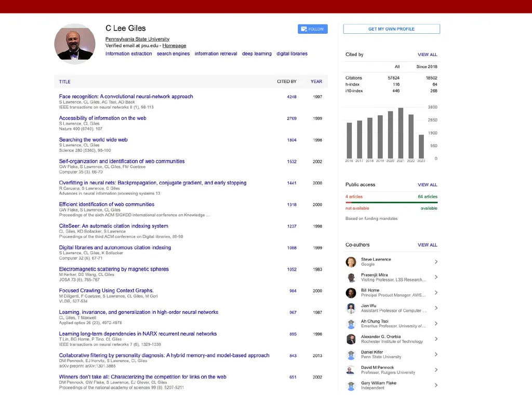Expand co-author Alexander G. Ororbia chevron

coord(436,339)
